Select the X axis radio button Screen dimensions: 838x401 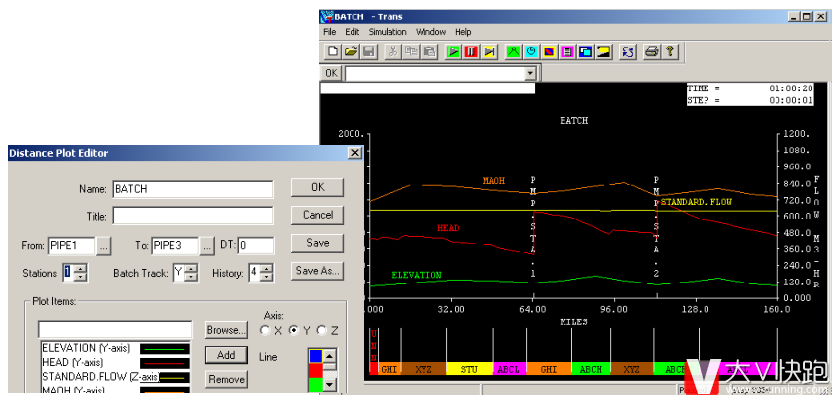265,330
